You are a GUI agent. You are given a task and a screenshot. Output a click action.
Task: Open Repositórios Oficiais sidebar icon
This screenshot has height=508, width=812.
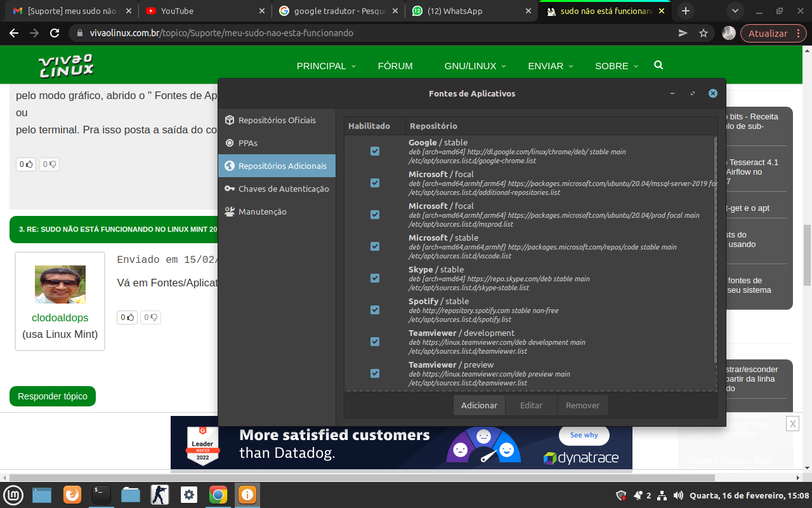click(229, 120)
